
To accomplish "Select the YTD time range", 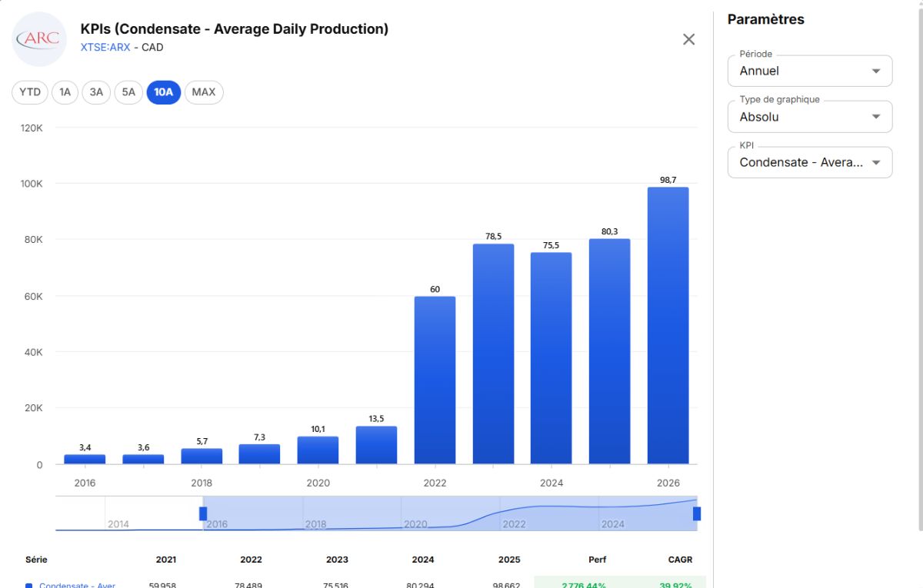I will point(30,92).
